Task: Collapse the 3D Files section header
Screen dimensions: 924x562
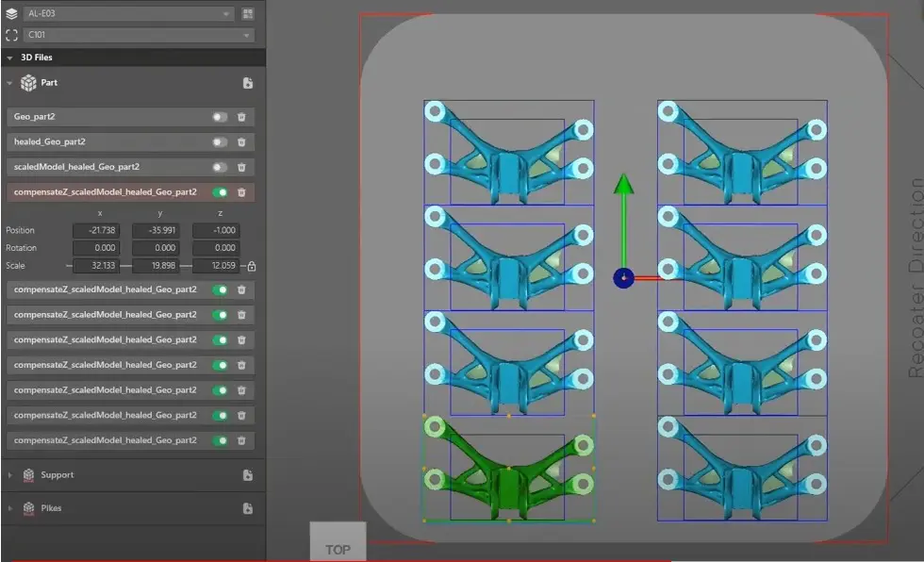Action: click(x=9, y=58)
